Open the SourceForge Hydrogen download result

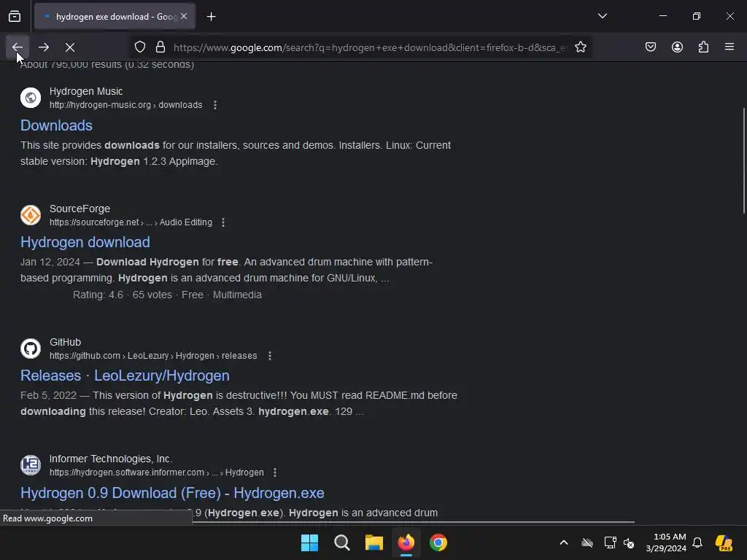click(85, 242)
